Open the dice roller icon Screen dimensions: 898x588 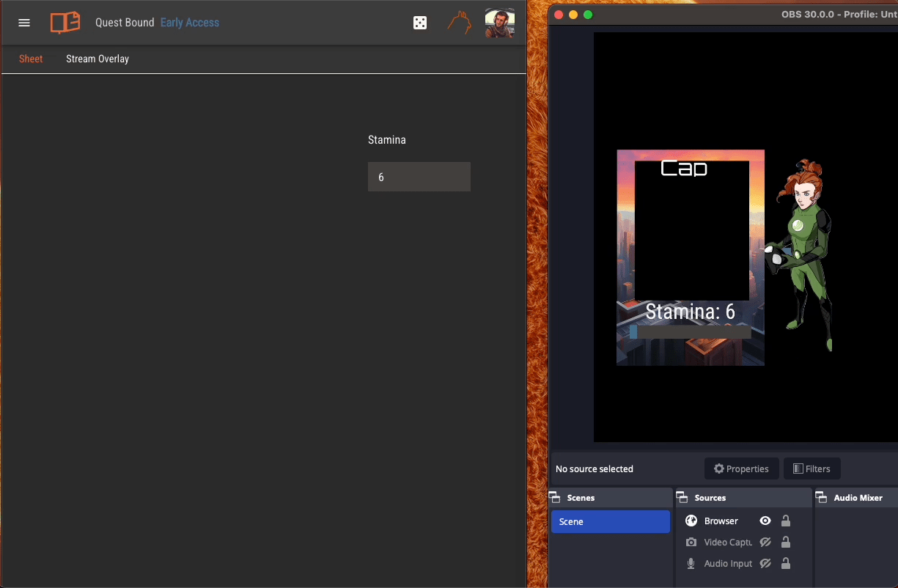[420, 22]
